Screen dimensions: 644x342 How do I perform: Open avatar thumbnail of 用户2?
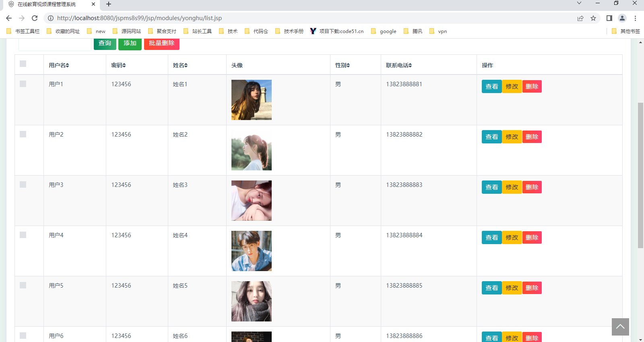click(x=252, y=150)
